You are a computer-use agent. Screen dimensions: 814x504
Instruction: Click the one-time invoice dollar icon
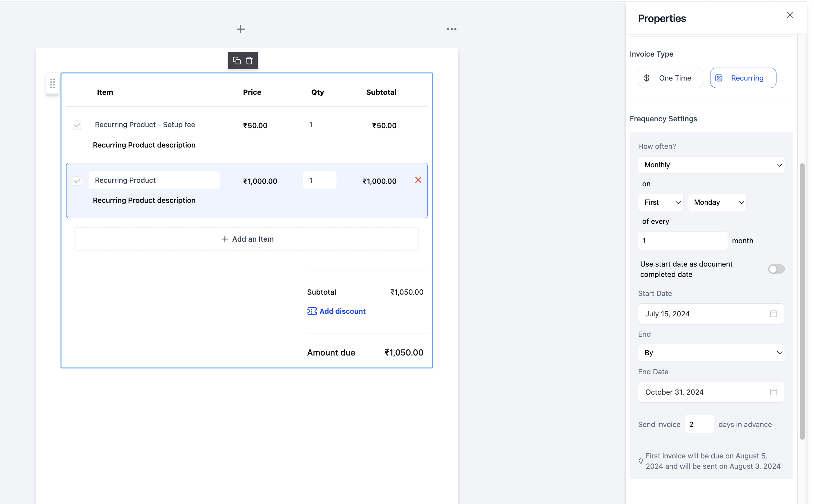pyautogui.click(x=646, y=77)
